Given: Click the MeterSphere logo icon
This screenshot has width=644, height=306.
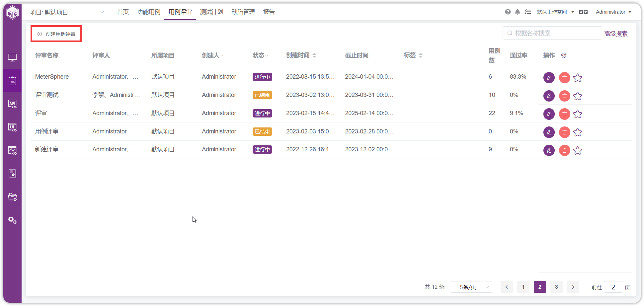Looking at the screenshot, I should tap(13, 13).
